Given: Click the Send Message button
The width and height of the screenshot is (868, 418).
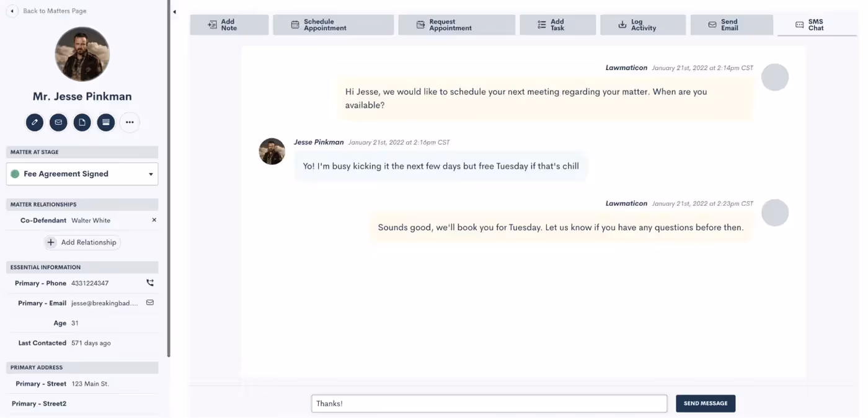Looking at the screenshot, I should (x=706, y=403).
